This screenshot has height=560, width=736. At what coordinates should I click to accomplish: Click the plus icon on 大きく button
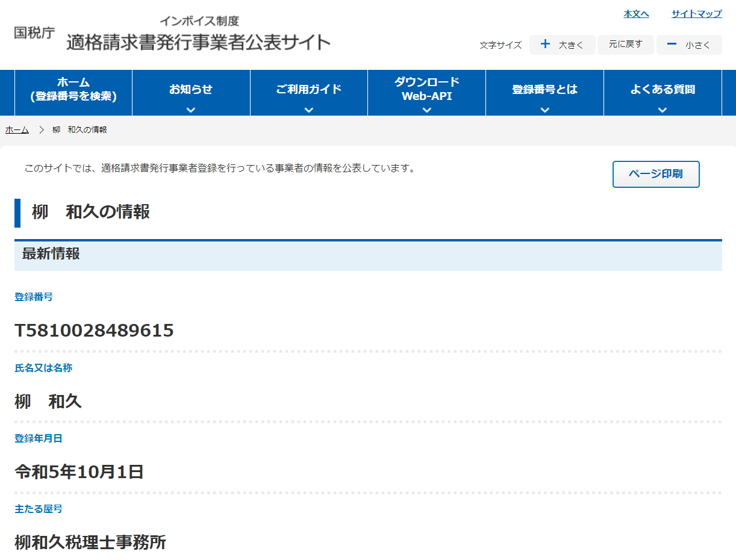(x=546, y=44)
